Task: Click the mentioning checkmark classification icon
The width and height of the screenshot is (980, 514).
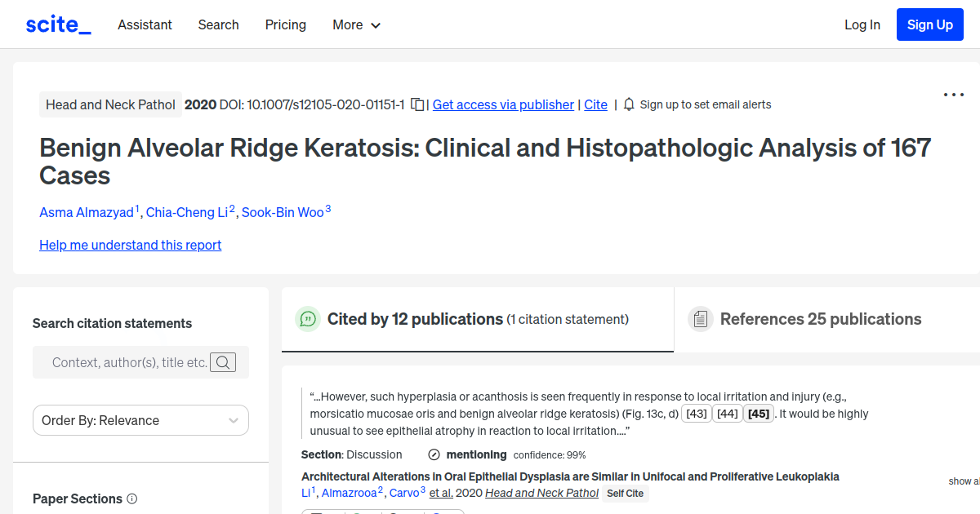Action: pos(433,454)
